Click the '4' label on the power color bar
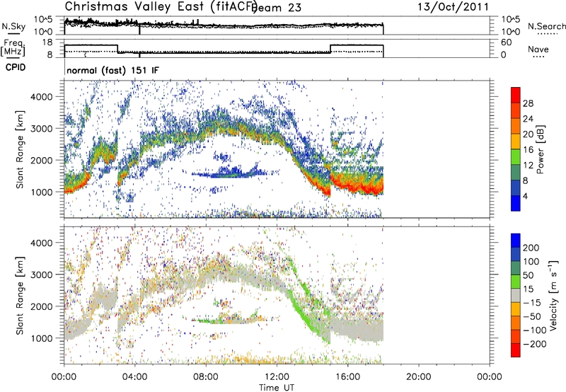This screenshot has height=392, width=566. tap(525, 197)
